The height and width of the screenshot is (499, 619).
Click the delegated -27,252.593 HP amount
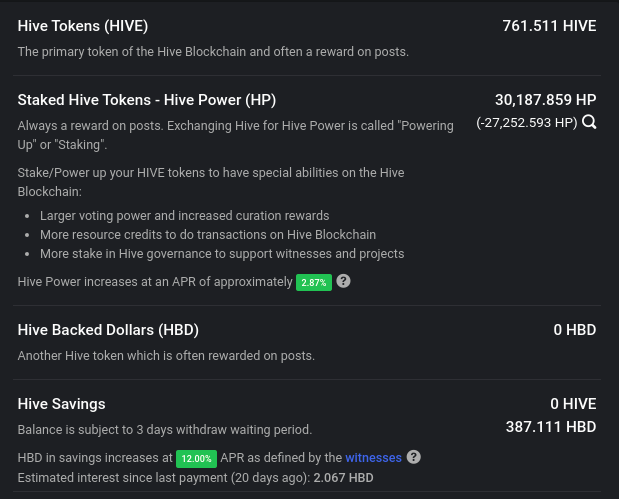[x=527, y=123]
